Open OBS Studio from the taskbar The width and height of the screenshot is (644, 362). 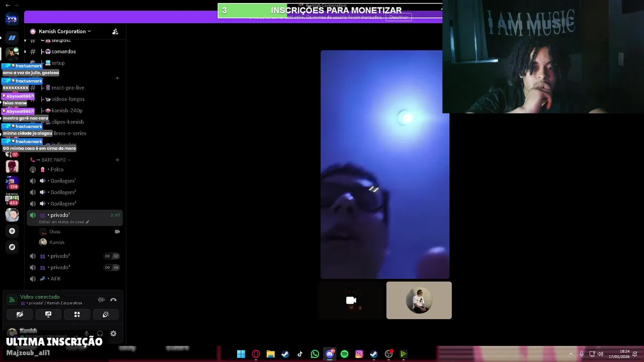tap(388, 354)
